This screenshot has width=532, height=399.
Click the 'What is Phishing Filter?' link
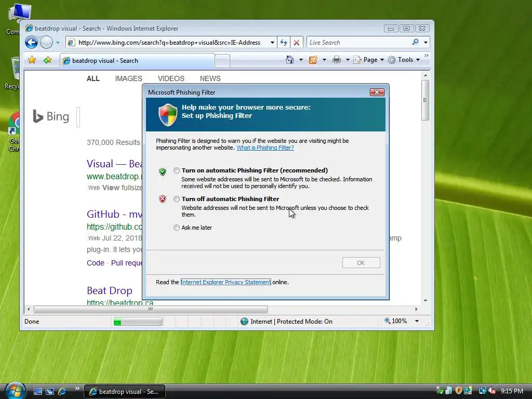[x=265, y=148]
